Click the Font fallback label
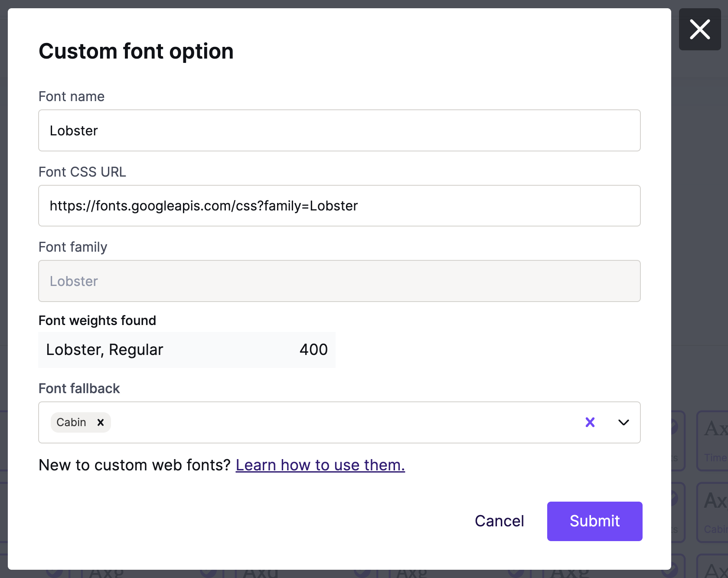Screen dimensions: 728x578 click(x=79, y=388)
